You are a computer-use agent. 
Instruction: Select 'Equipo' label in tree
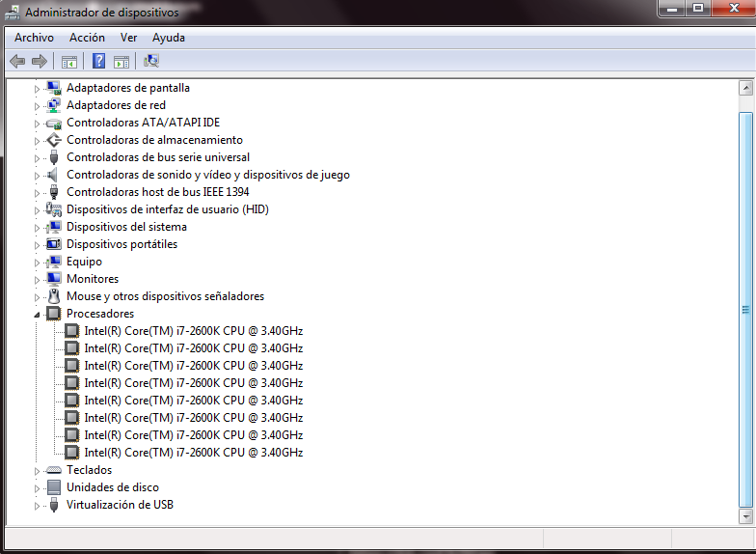tap(84, 262)
